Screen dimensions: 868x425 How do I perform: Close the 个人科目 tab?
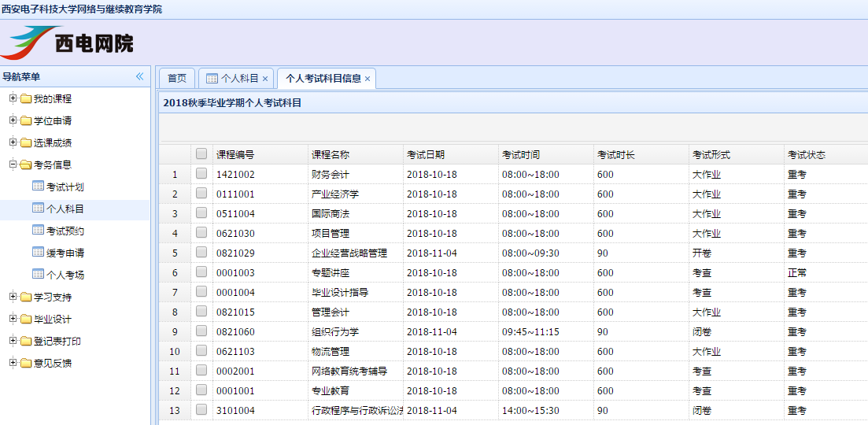[265, 79]
